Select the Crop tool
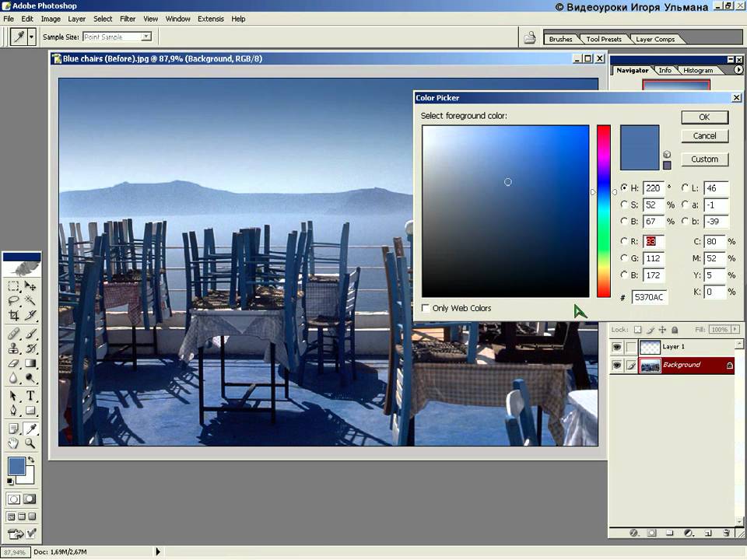The height and width of the screenshot is (560, 747). [x=13, y=315]
